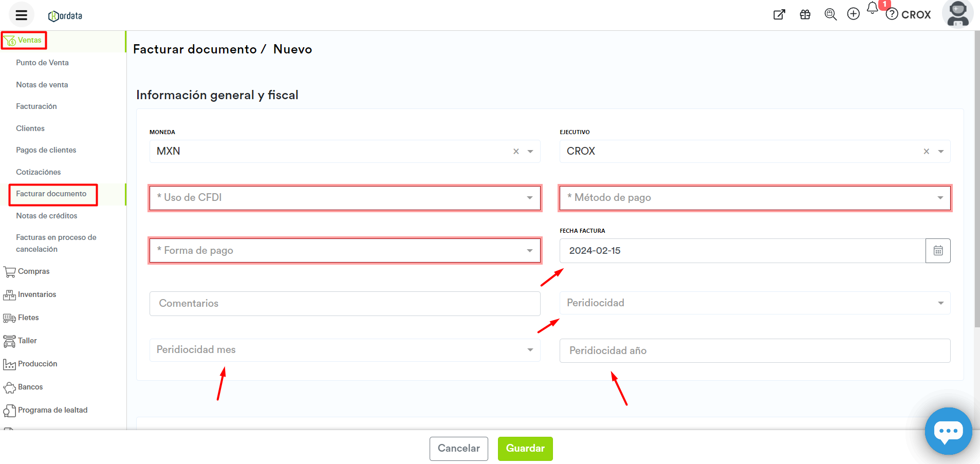Go to Inventarios in the sidebar
Image resolution: width=980 pixels, height=464 pixels.
click(37, 294)
